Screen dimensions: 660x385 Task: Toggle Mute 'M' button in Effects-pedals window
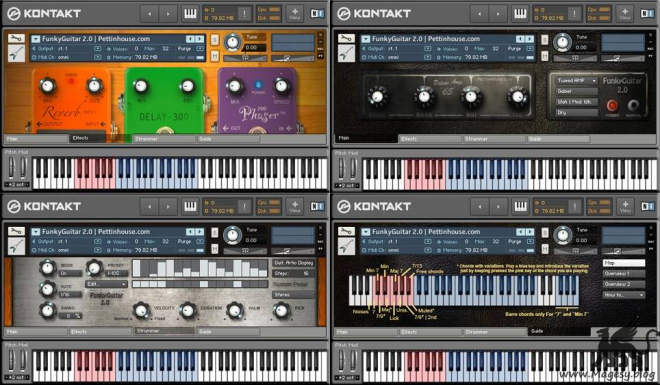point(215,56)
